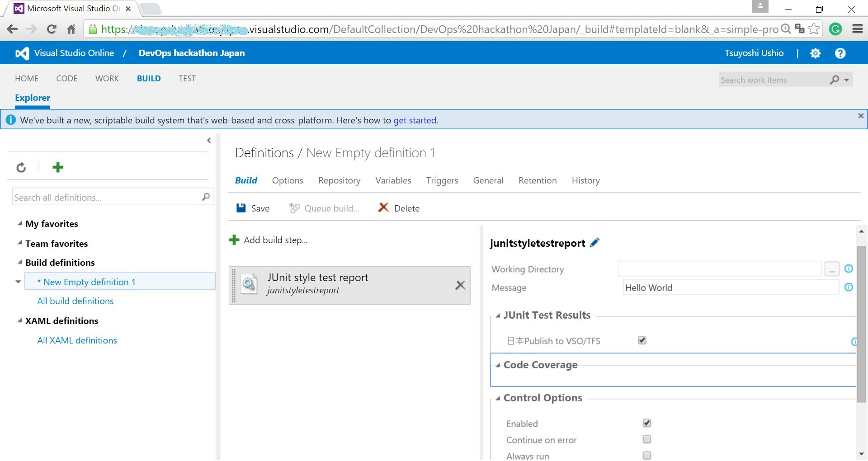Viewport: 868px width, 461px height.
Task: Open the help question mark icon
Action: pyautogui.click(x=840, y=53)
